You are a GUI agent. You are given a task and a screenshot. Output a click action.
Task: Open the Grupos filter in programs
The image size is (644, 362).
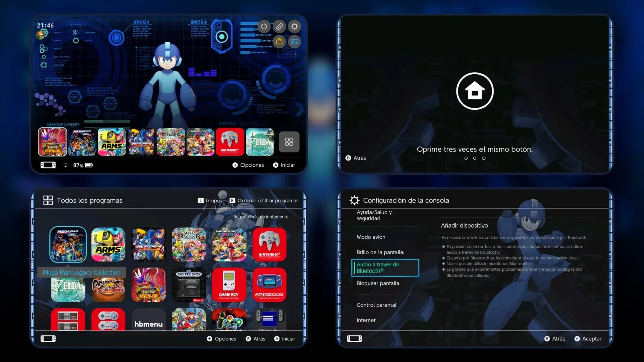pyautogui.click(x=210, y=200)
